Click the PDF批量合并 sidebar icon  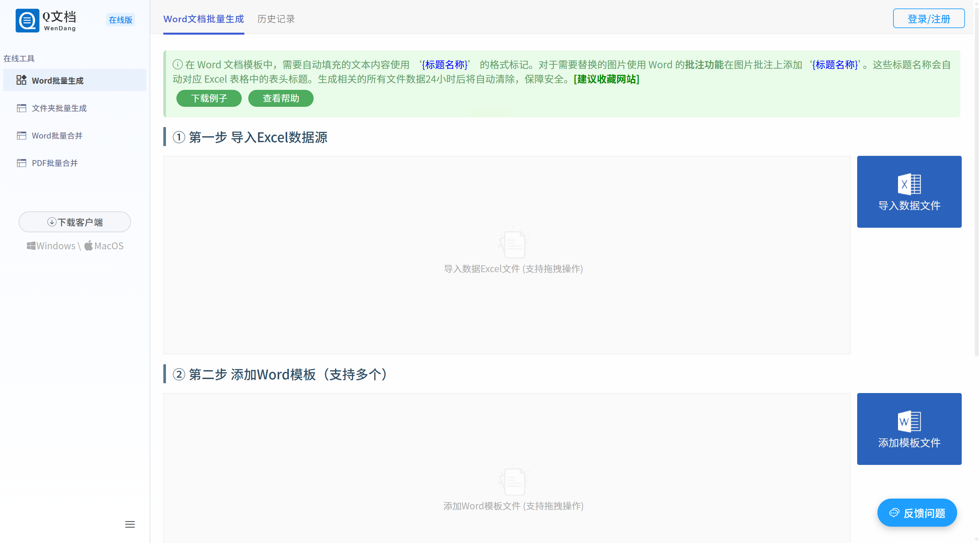pyautogui.click(x=21, y=163)
